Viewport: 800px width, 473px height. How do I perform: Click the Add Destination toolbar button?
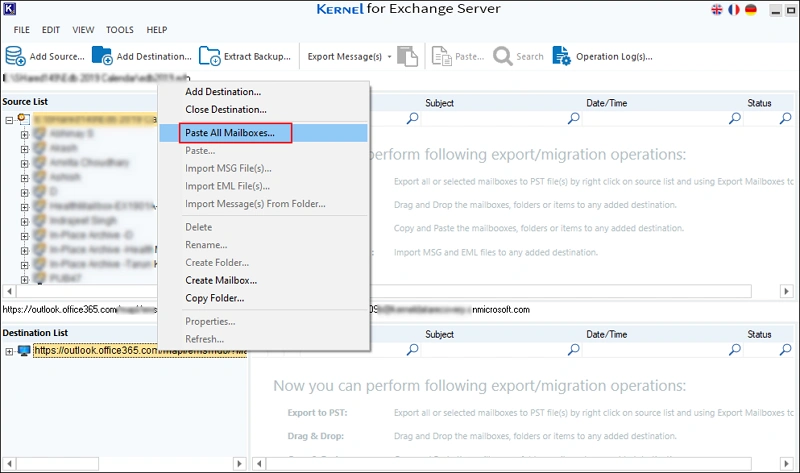[142, 56]
